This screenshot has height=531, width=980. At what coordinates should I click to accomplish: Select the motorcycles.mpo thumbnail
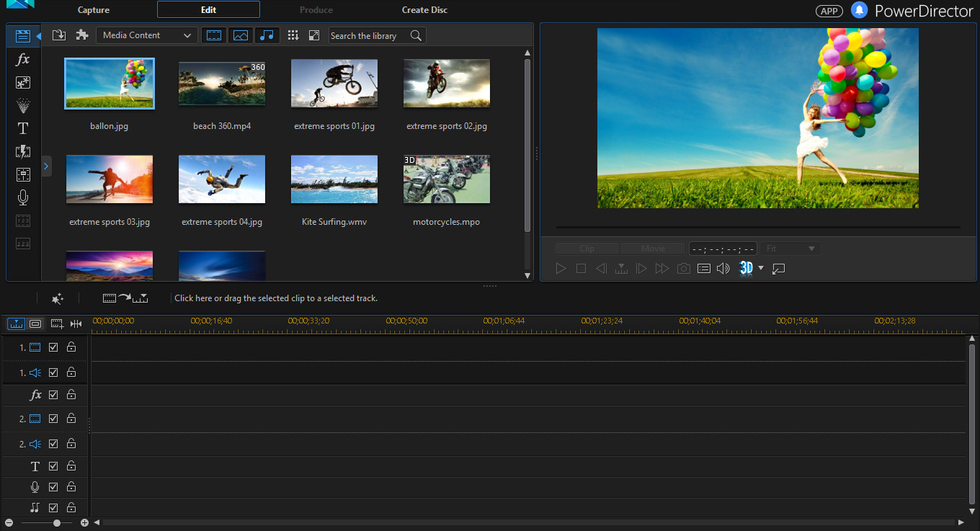coord(447,179)
